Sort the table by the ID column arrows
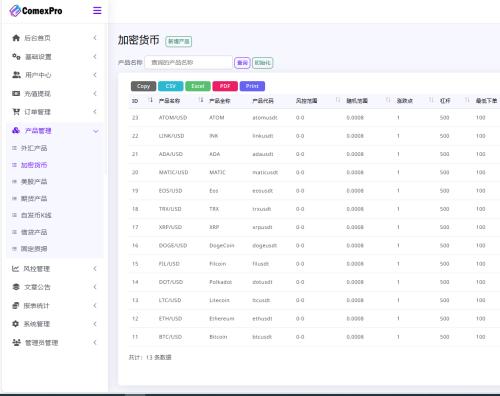Screen dimensions: 500x396 pos(151,100)
